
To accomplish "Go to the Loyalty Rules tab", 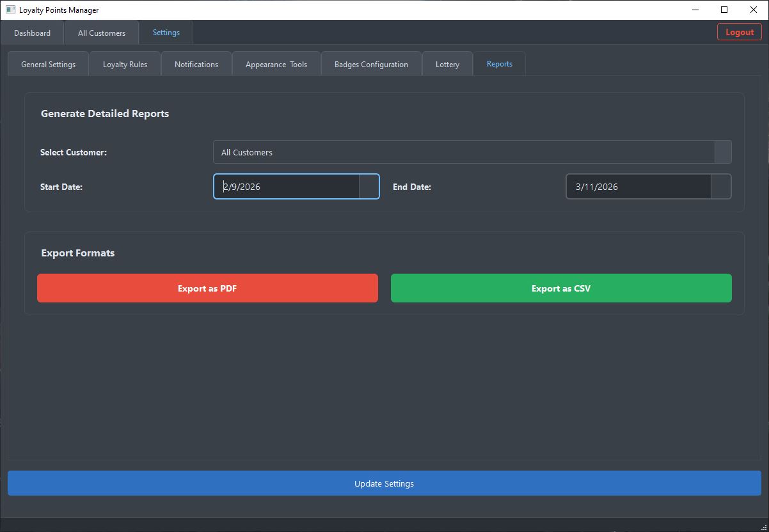I will point(125,65).
